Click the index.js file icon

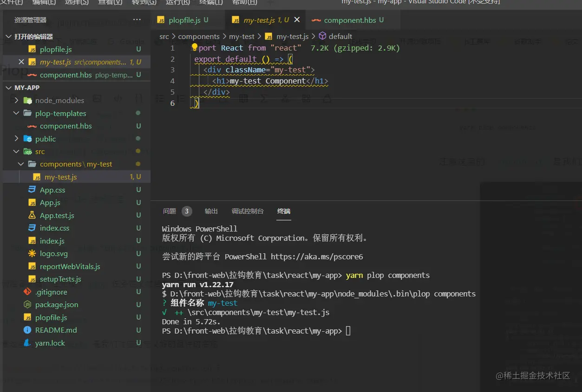point(32,241)
